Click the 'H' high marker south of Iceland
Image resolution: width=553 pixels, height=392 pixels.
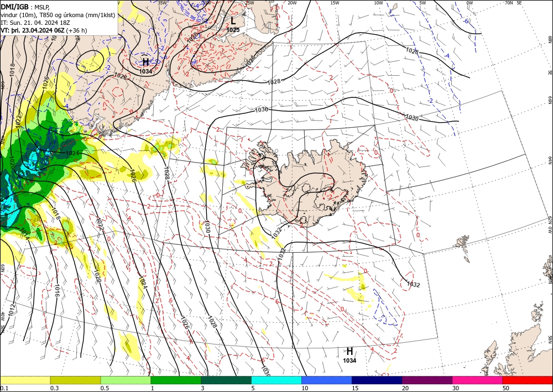[x=349, y=351]
